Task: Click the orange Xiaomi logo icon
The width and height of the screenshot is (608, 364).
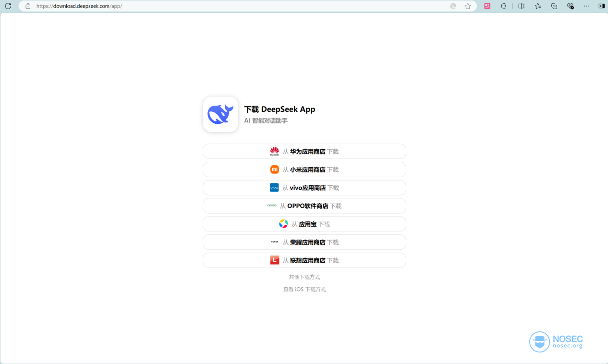Action: pos(275,170)
